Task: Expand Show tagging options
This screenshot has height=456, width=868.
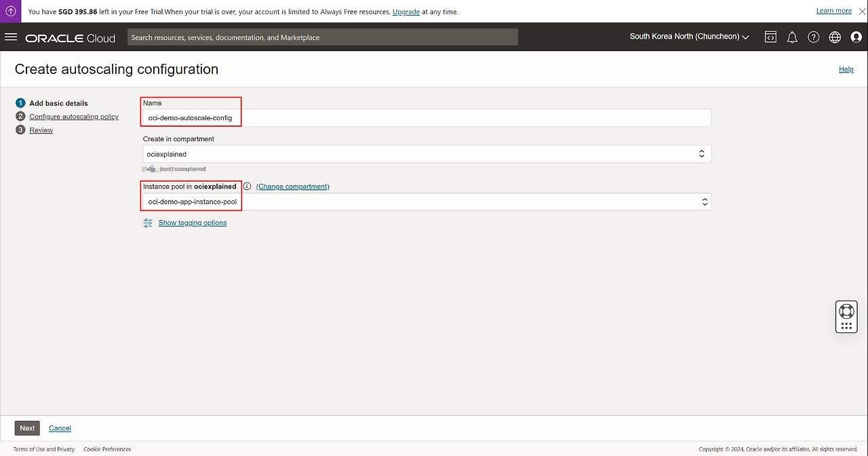Action: [x=192, y=223]
